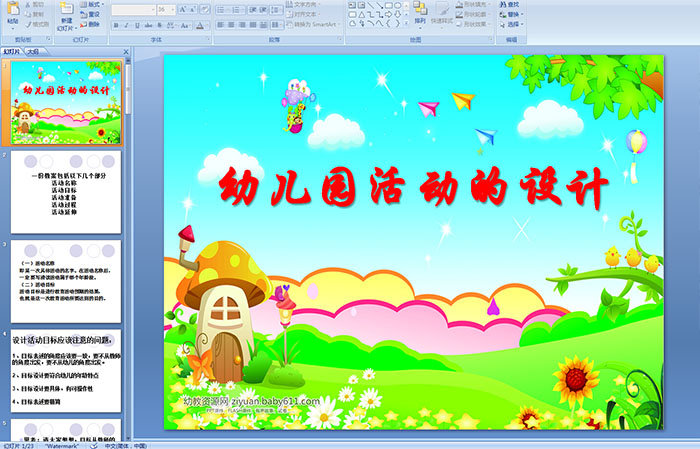Click the Shrink Font (smaller A) icon
Image resolution: width=700 pixels, height=449 pixels.
192,9
